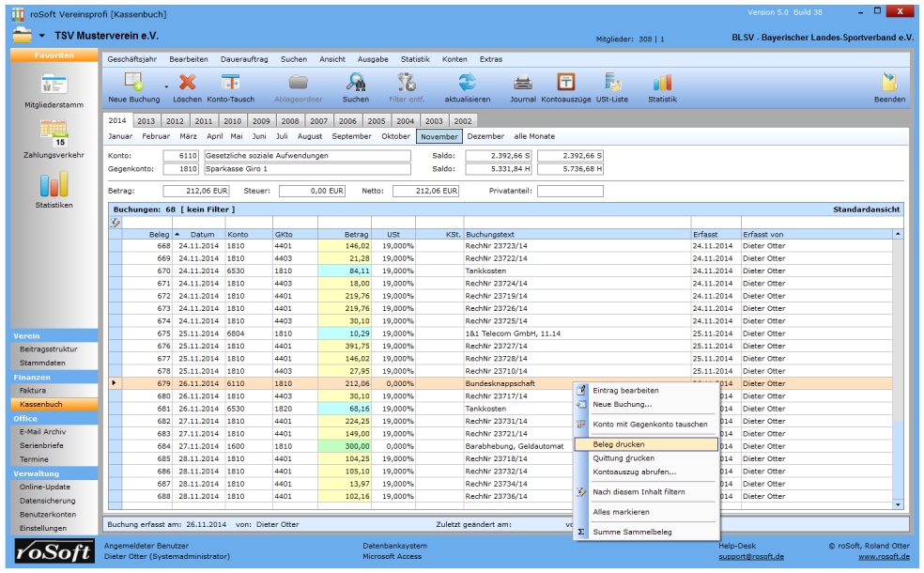Switch to the 2013 year tab
Viewport: 924px width, 573px height.
pyautogui.click(x=146, y=121)
